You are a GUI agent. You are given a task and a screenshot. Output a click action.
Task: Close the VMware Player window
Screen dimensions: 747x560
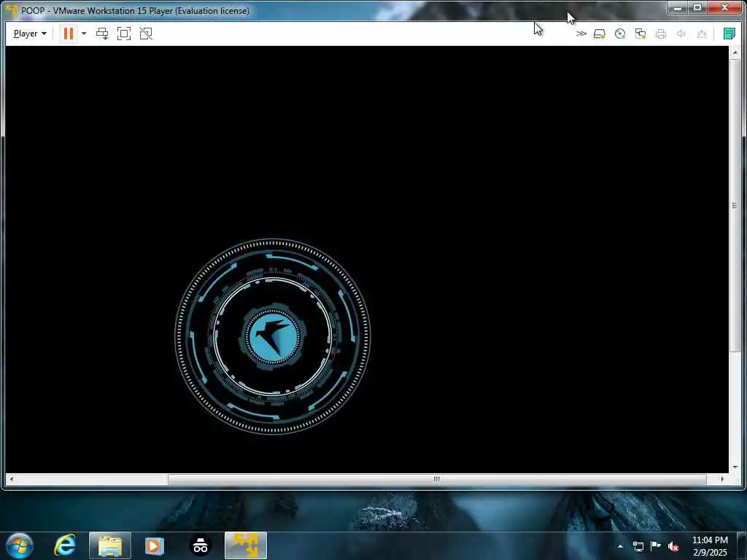[724, 7]
